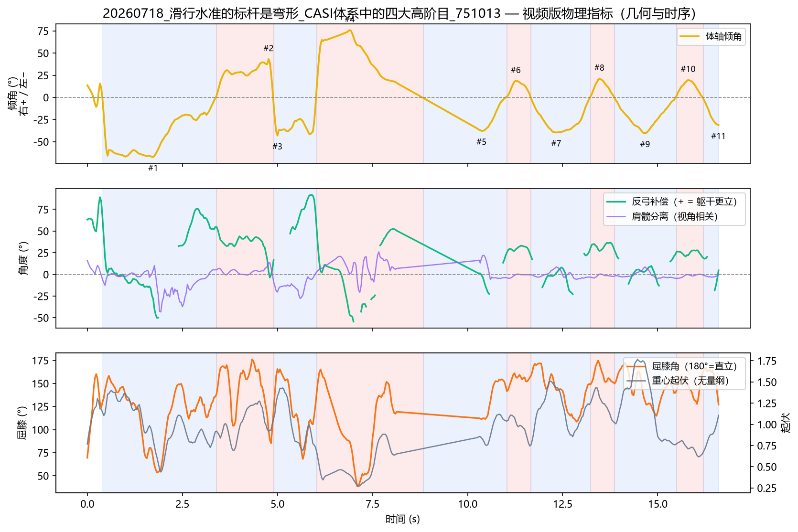This screenshot has width=798, height=532.
Task: Click the 75 tick on the 倾角 axis
Action: (x=43, y=32)
